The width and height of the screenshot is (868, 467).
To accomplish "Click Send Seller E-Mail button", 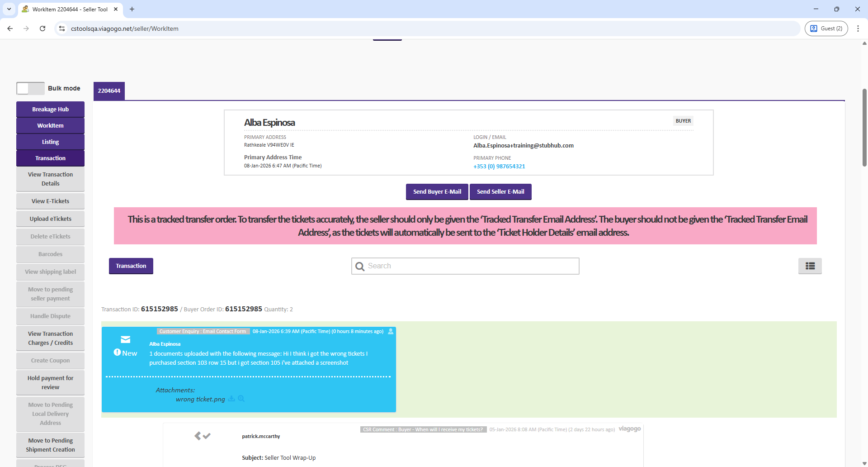I will pos(500,192).
